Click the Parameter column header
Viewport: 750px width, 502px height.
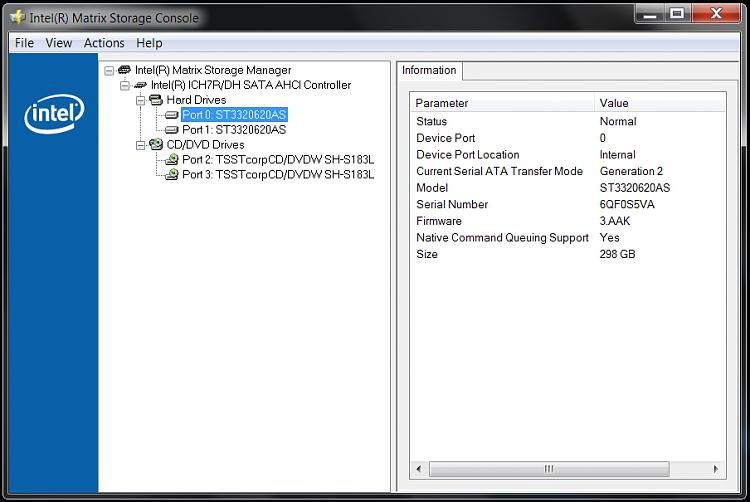coord(502,103)
